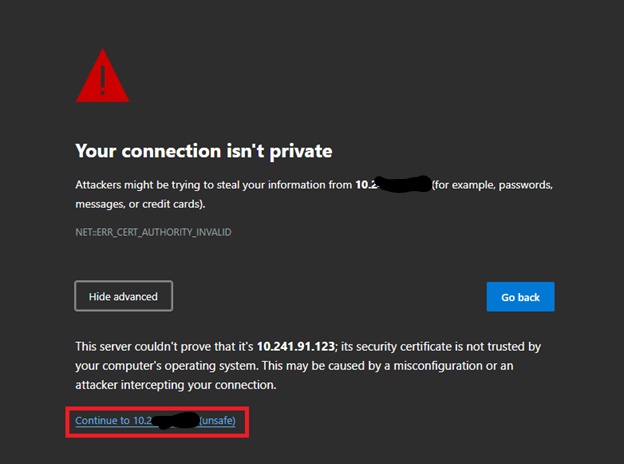Click the "Hide advanced" button
Viewport: 624px width, 464px height.
[x=123, y=297]
